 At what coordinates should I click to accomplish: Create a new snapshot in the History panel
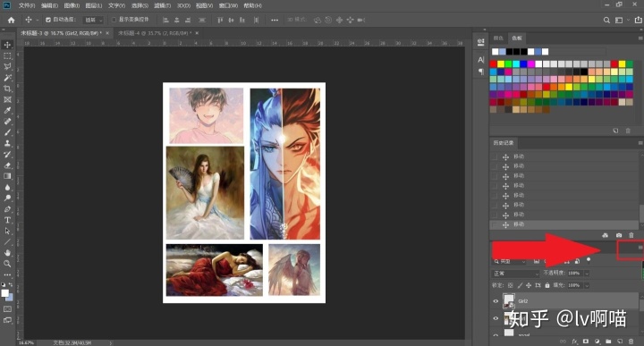[619, 235]
